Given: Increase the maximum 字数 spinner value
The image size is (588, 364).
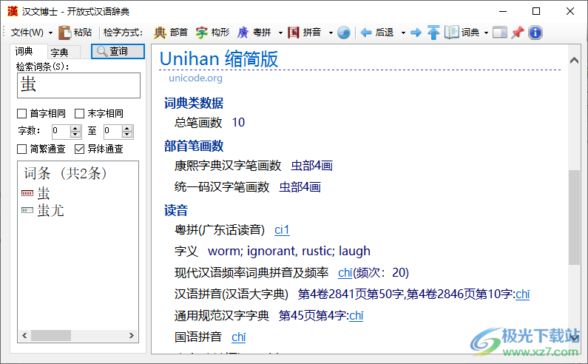Looking at the screenshot, I should coord(127,128).
